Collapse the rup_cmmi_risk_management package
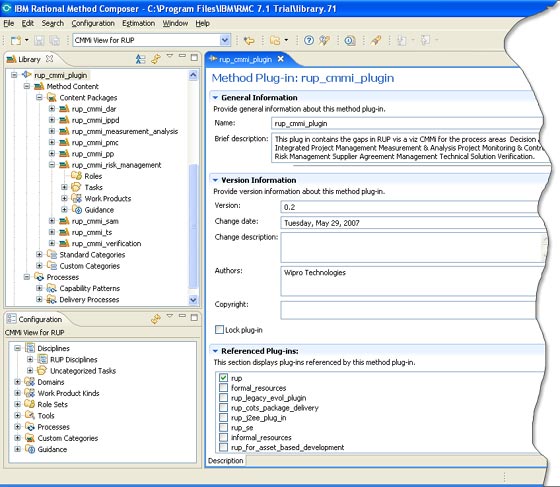The image size is (560, 487). [x=52, y=165]
